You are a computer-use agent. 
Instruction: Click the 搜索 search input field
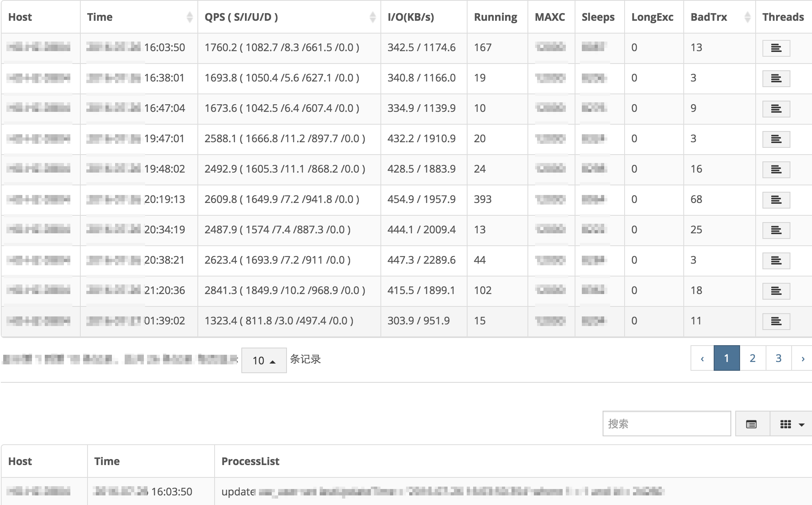pyautogui.click(x=666, y=424)
